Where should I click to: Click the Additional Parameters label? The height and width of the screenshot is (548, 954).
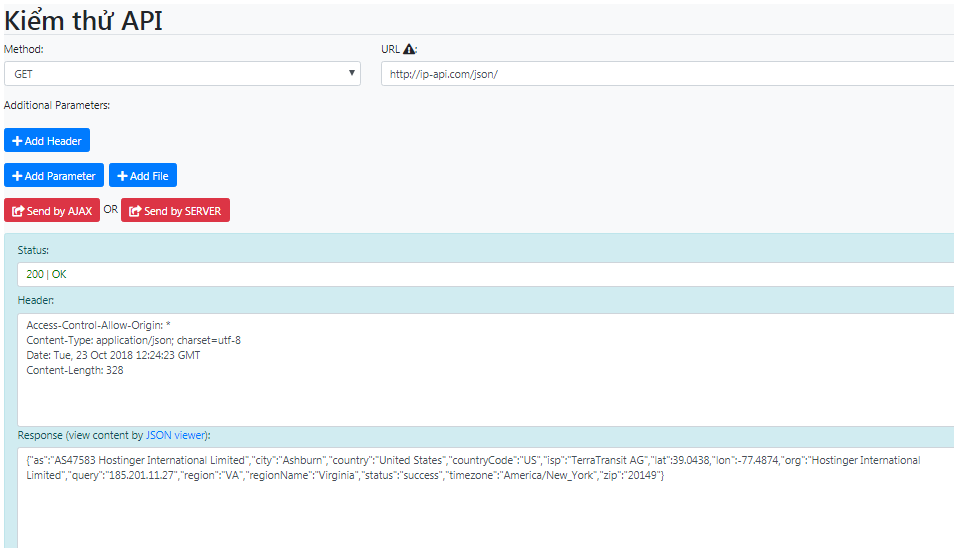[x=57, y=105]
